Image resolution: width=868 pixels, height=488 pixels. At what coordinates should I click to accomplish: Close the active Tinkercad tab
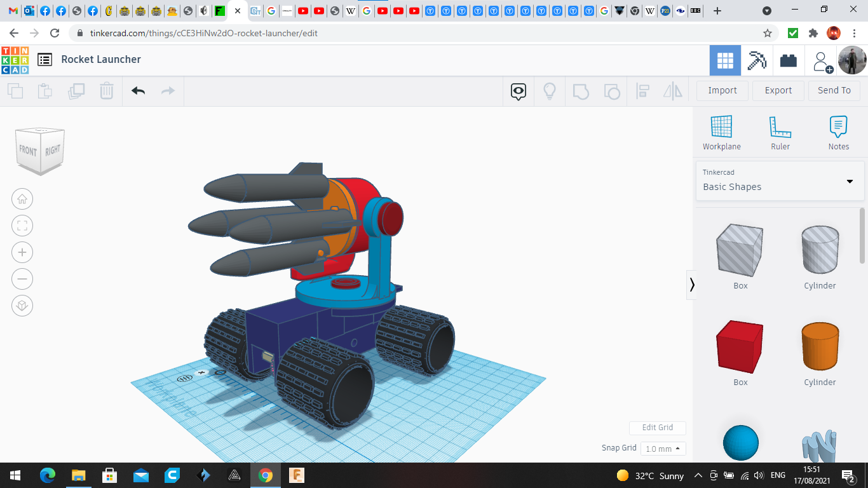(x=238, y=11)
